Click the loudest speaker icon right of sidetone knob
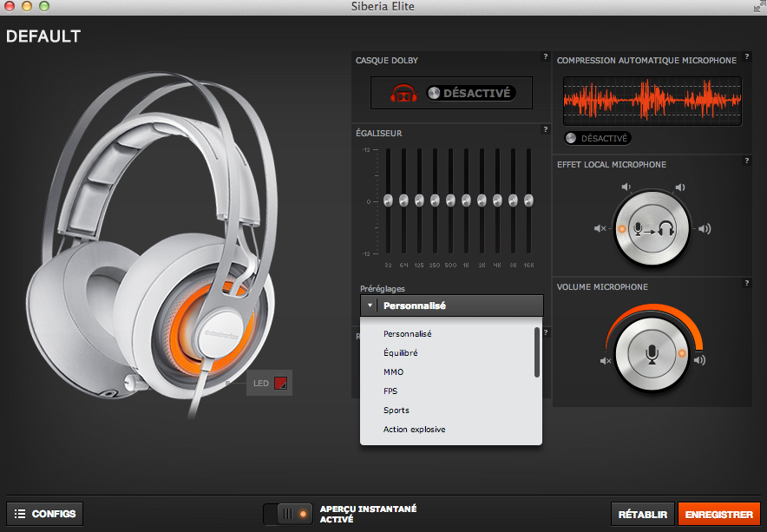The width and height of the screenshot is (767, 532). point(704,229)
